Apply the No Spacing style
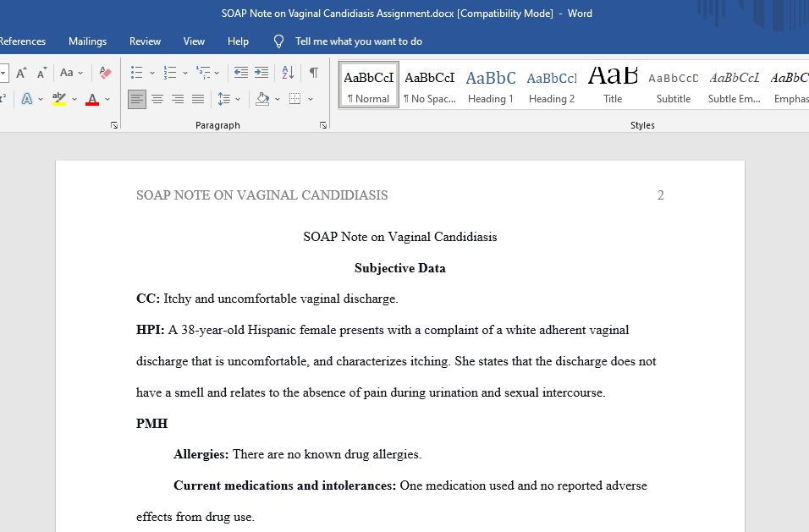809x532 pixels. (430, 85)
